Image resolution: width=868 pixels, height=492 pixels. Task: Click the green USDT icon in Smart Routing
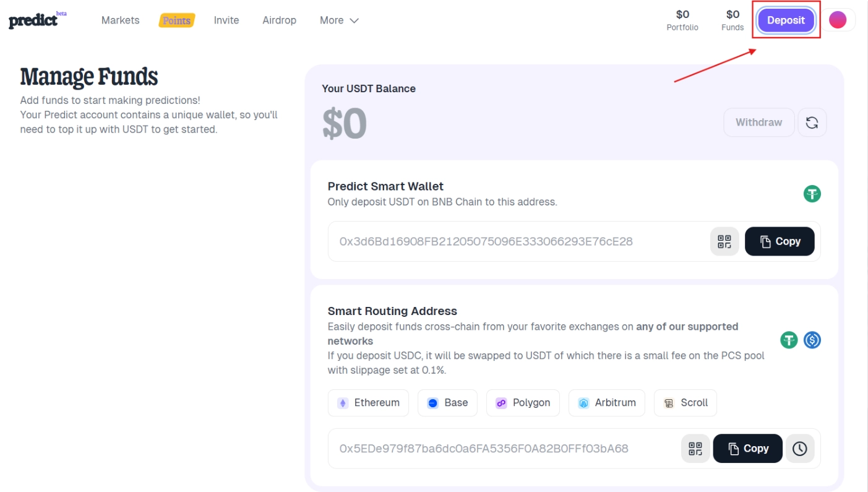(788, 340)
